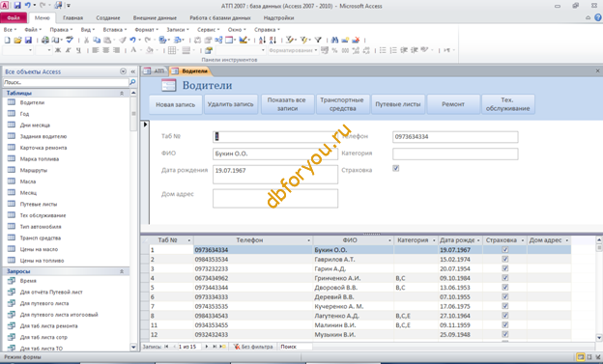
Task: Click the Align right icon
Action: click(116, 50)
